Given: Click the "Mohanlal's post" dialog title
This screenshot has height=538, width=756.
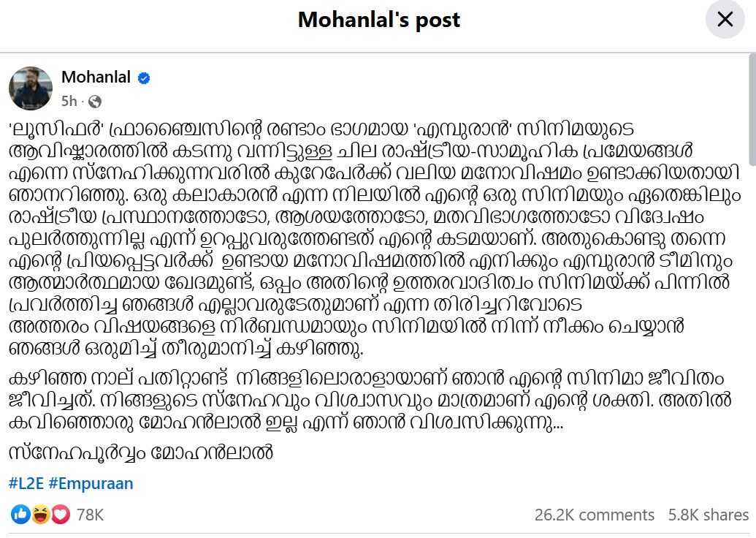Looking at the screenshot, I should 378,20.
